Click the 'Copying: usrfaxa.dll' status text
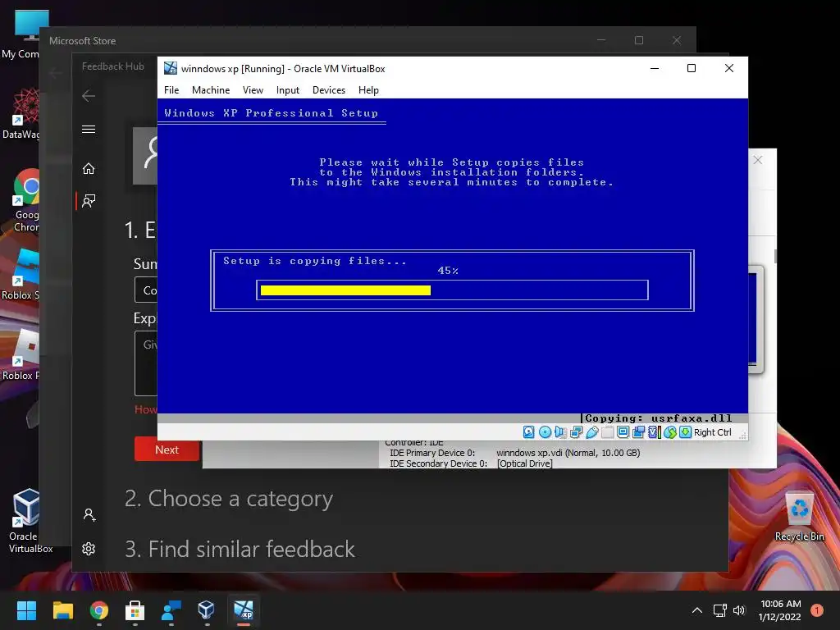840x630 pixels. coord(659,418)
